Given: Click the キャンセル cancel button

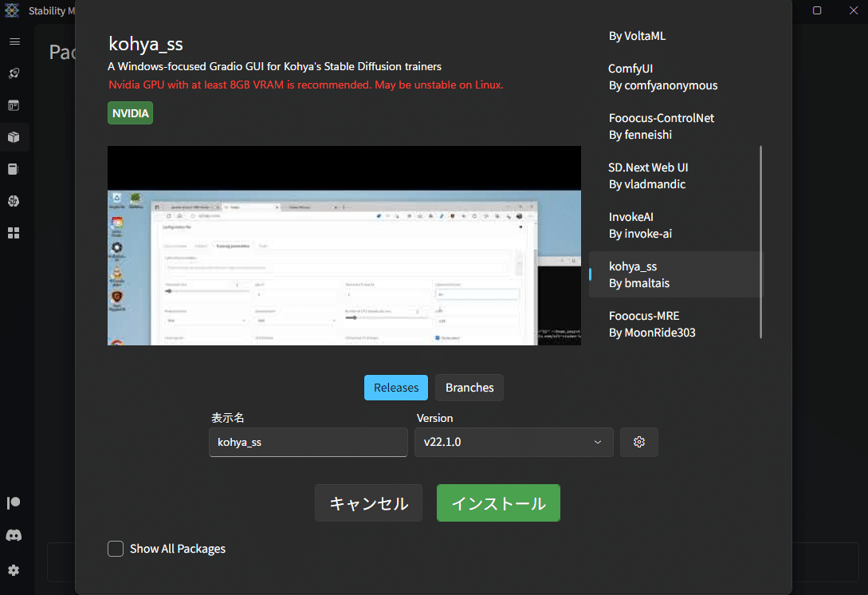Looking at the screenshot, I should click(x=369, y=503).
